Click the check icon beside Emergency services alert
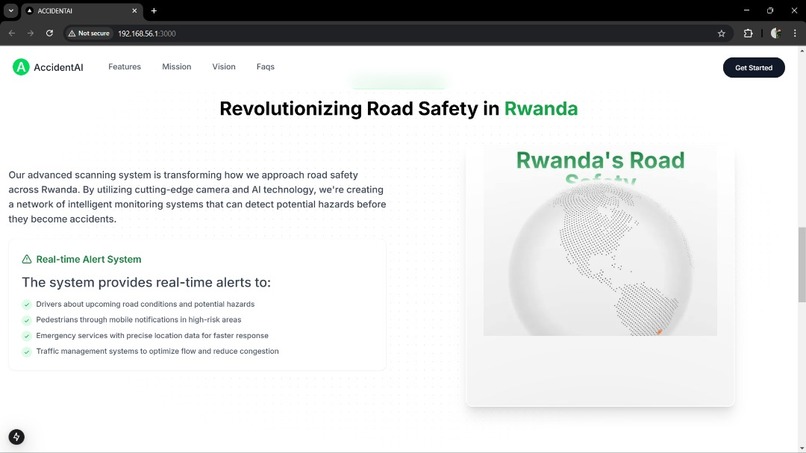The height and width of the screenshot is (453, 806). coord(27,336)
